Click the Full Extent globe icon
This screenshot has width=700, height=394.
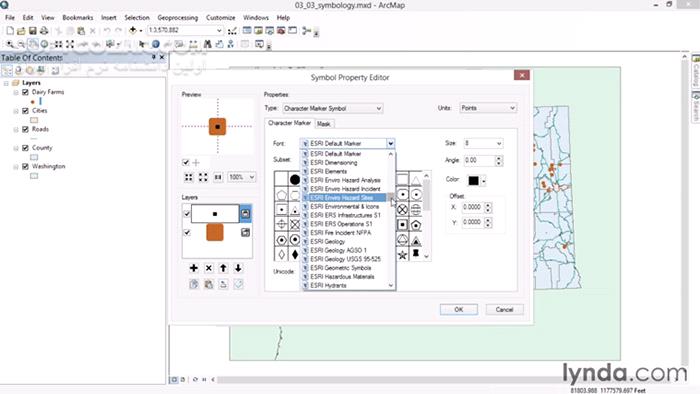(44, 44)
